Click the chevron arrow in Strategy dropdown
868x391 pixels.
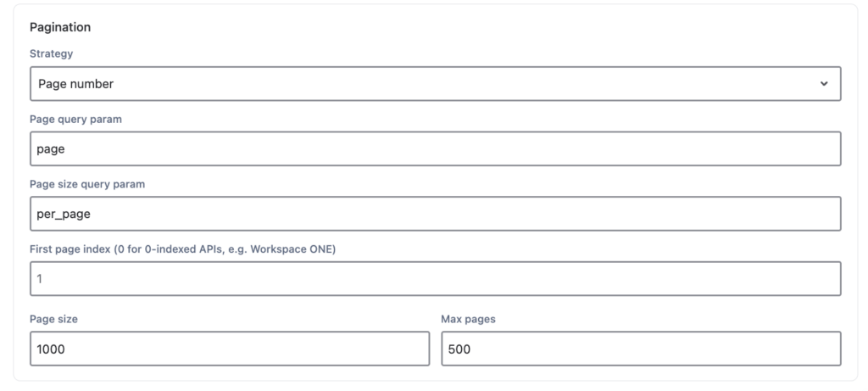[824, 84]
